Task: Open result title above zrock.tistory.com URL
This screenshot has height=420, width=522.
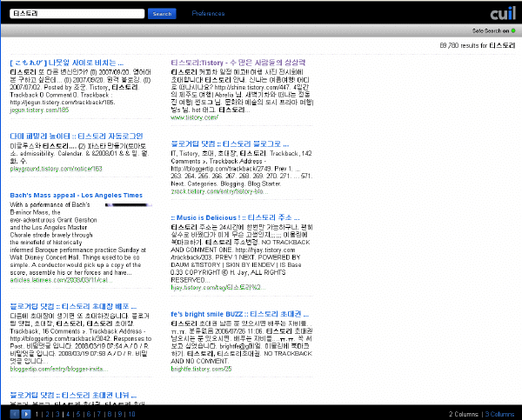Action: 230,143
